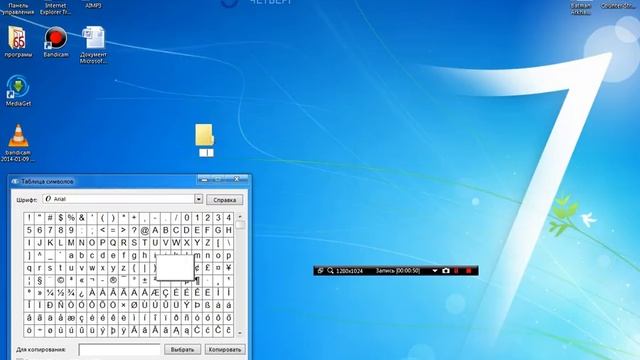Viewport: 640px width, 360px height.
Task: Select the $ character cell
Action: click(x=60, y=218)
